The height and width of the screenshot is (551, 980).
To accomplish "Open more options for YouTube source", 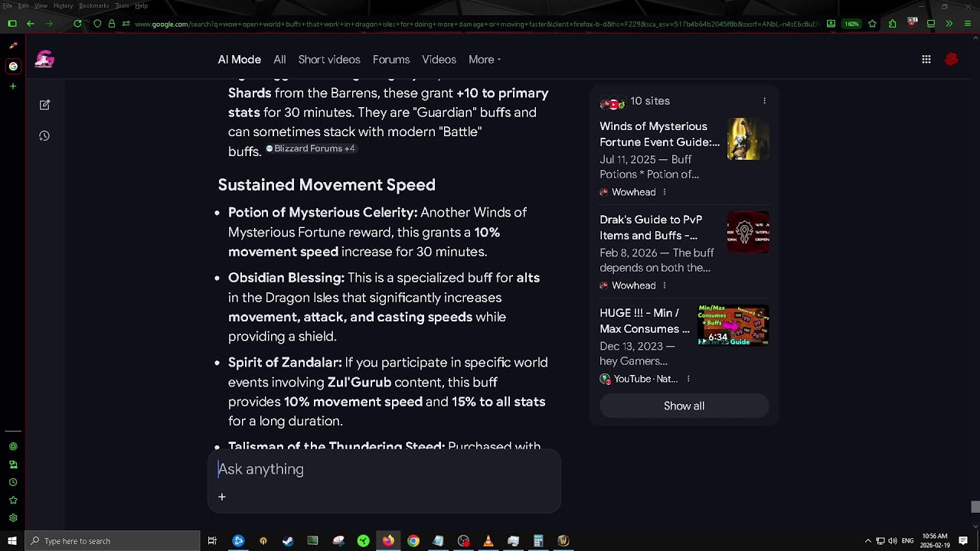I will coord(688,379).
